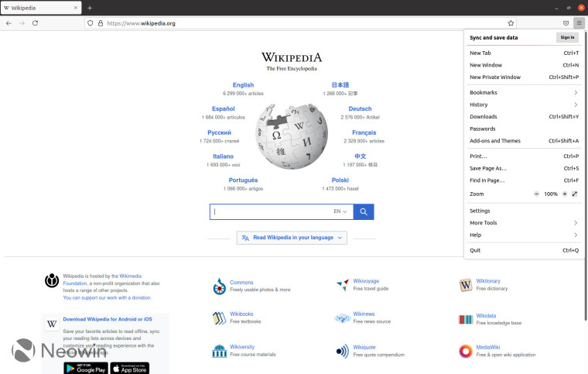Screen dimensions: 588x374
Task: Open Passwords from the menu
Action: (x=524, y=129)
